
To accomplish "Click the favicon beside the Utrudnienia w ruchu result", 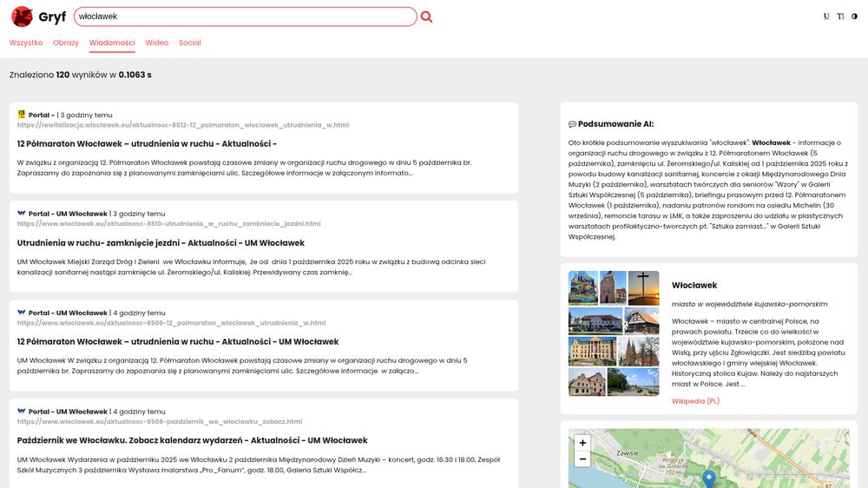I will 22,214.
